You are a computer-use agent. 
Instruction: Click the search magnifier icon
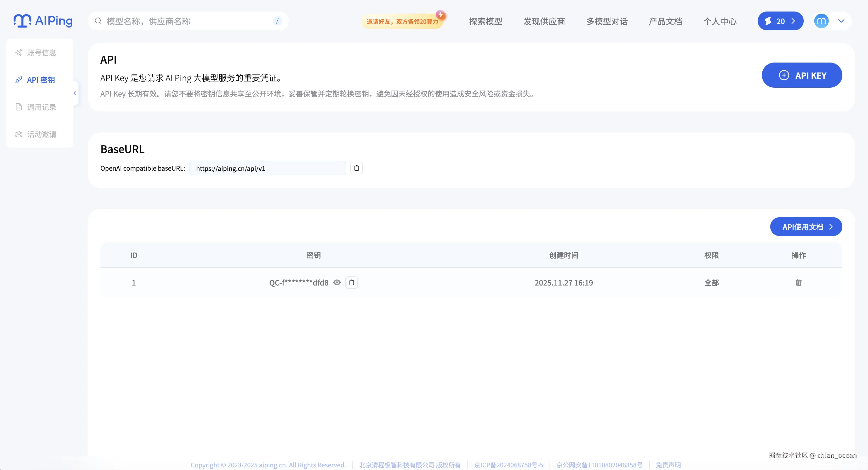[x=98, y=21]
